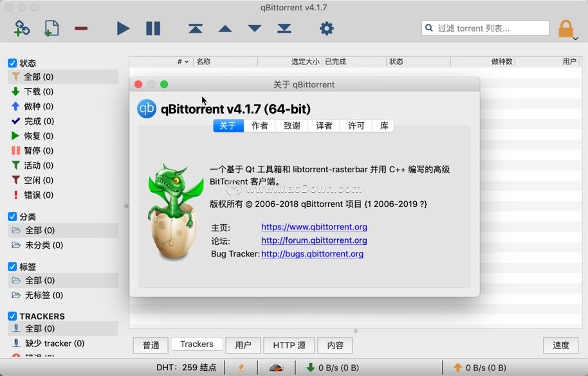Open the 库 tab

[x=383, y=125]
